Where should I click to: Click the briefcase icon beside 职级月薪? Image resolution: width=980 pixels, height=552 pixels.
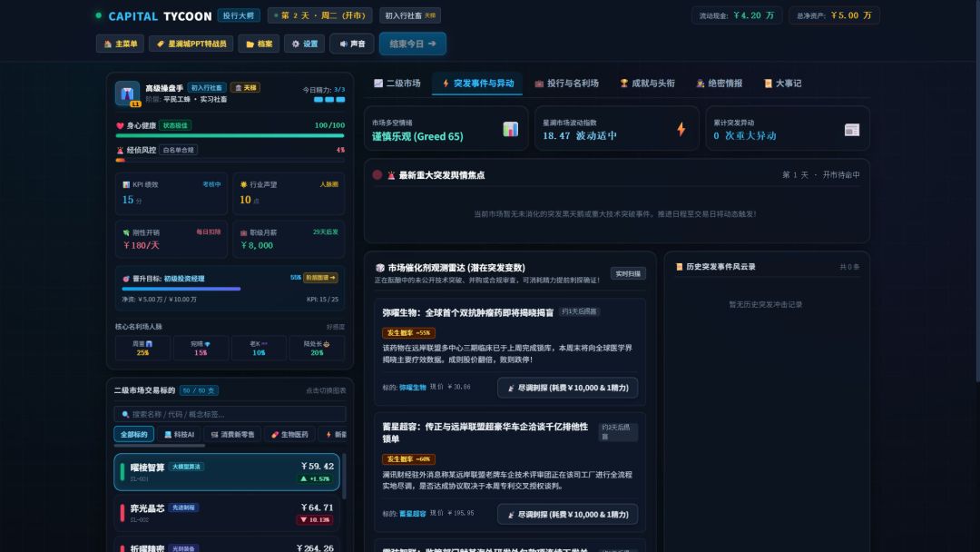pyautogui.click(x=244, y=232)
